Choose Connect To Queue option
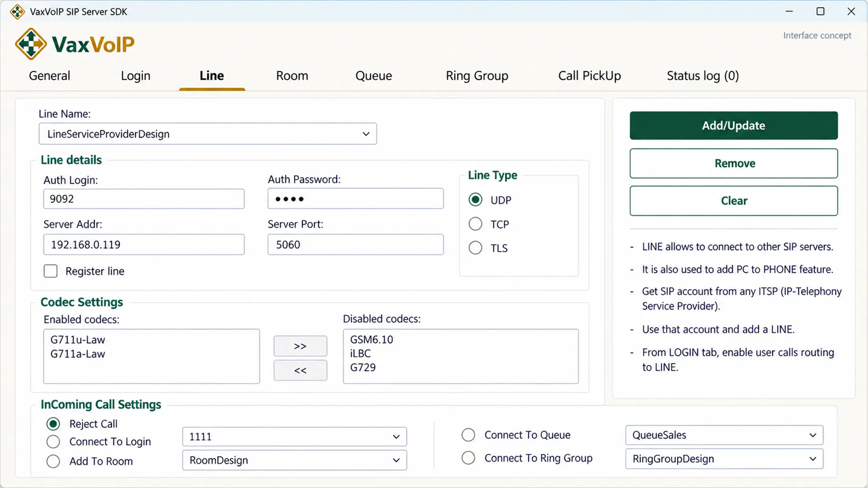 [x=468, y=435]
